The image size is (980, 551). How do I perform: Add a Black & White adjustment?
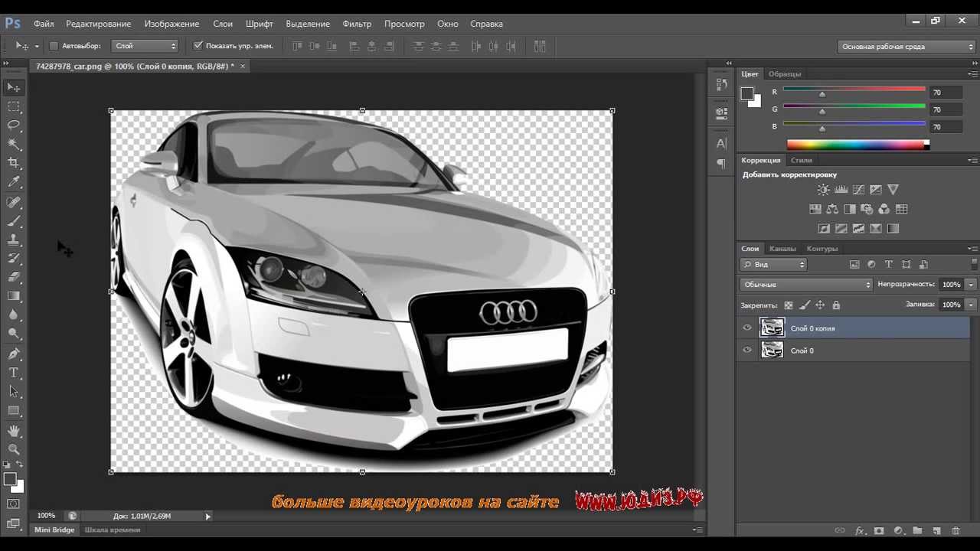point(850,209)
